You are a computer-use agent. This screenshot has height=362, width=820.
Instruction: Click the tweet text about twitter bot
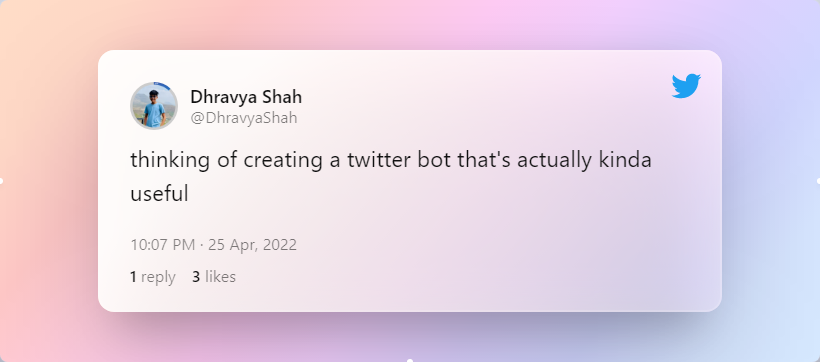pos(391,177)
